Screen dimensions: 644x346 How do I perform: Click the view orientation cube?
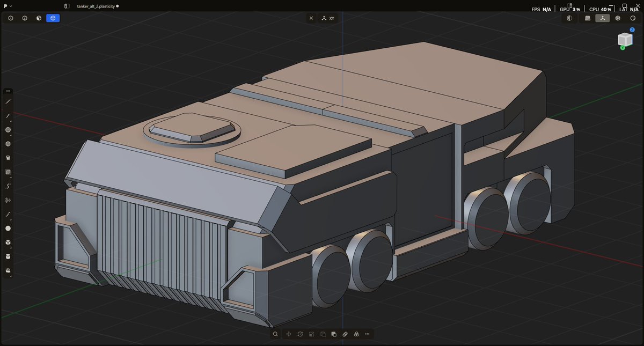[625, 40]
